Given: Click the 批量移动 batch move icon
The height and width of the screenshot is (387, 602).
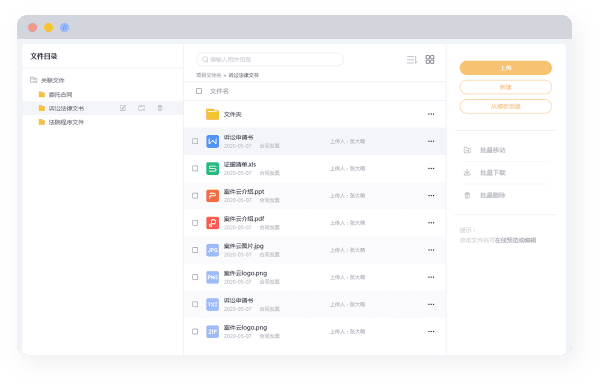Looking at the screenshot, I should [467, 150].
